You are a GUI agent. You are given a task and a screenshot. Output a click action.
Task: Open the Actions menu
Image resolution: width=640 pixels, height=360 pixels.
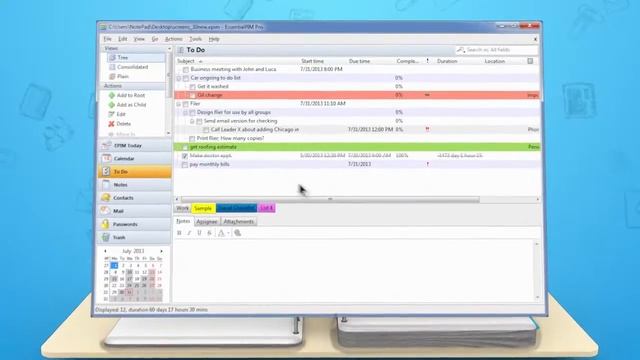coord(173,39)
